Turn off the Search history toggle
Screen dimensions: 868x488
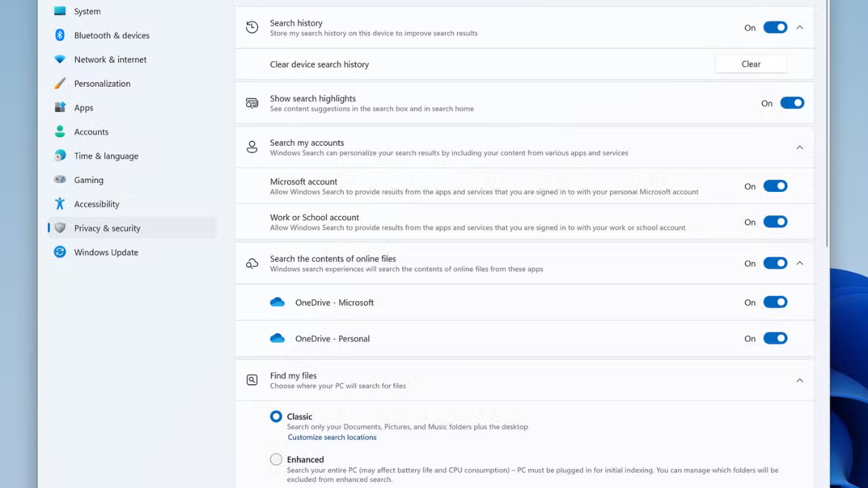775,28
